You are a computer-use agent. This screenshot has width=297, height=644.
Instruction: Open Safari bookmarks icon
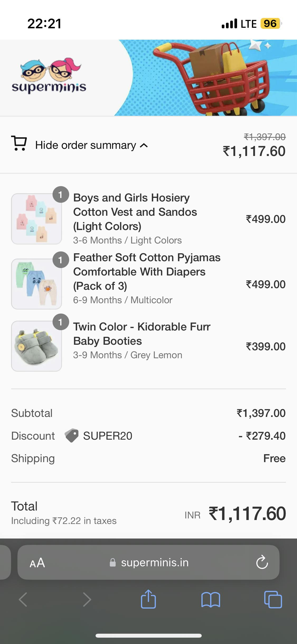click(x=210, y=599)
